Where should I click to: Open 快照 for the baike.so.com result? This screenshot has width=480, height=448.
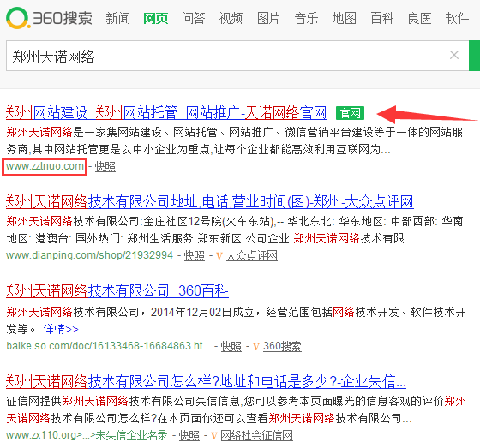coord(231,346)
